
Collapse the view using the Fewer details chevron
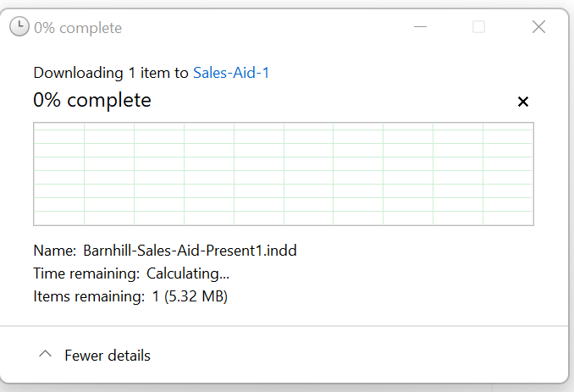pyautogui.click(x=46, y=354)
